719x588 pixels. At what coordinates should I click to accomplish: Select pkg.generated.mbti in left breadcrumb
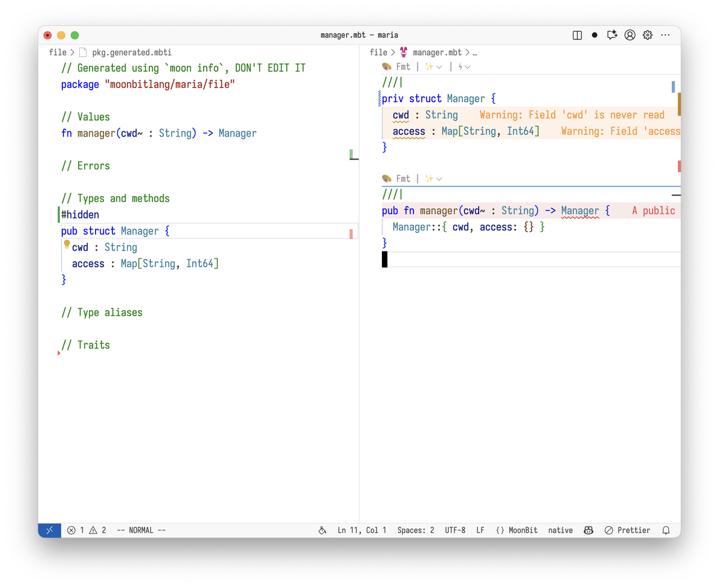click(x=131, y=52)
